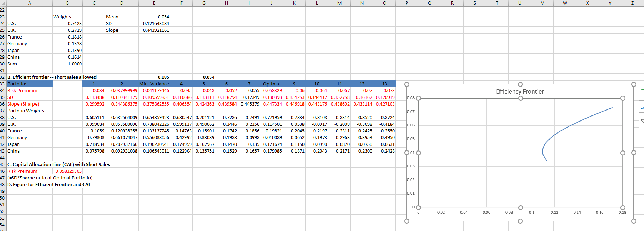Screen dimensions: 644x231
Task: Click the France weight cell -0.1818
Action: [67, 37]
